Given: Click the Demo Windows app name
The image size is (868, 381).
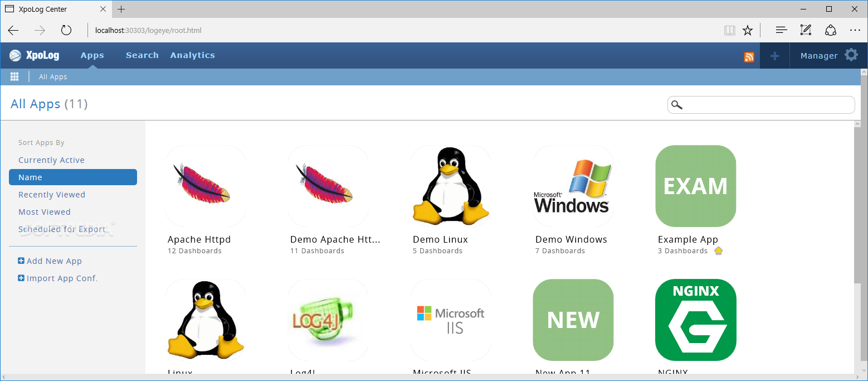Looking at the screenshot, I should coord(571,239).
